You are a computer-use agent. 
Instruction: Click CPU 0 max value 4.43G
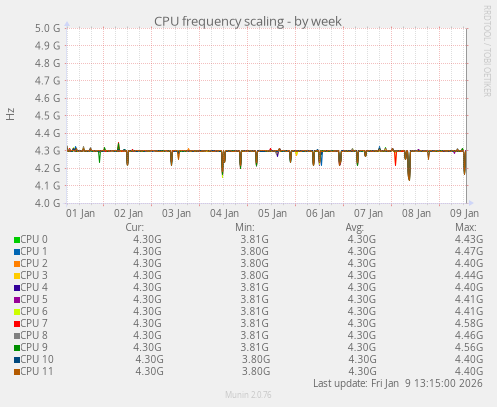(x=469, y=239)
